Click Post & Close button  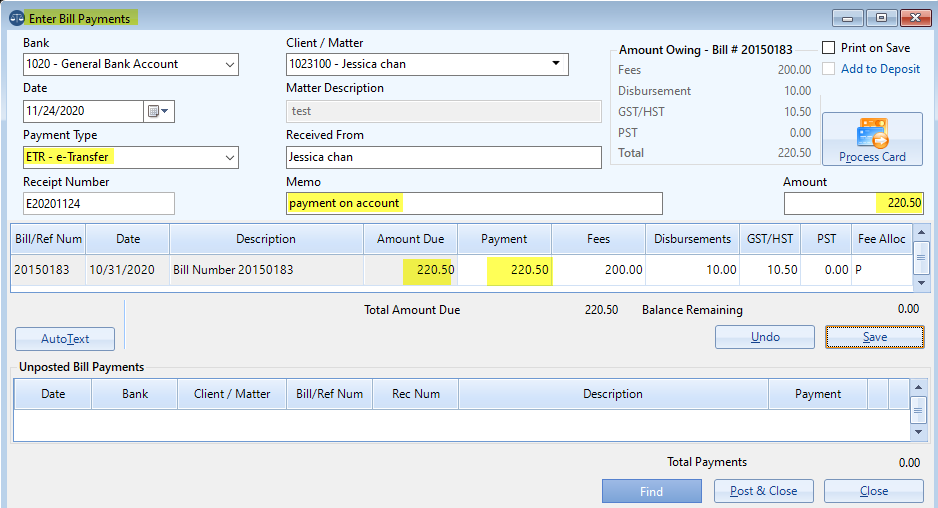click(x=763, y=491)
